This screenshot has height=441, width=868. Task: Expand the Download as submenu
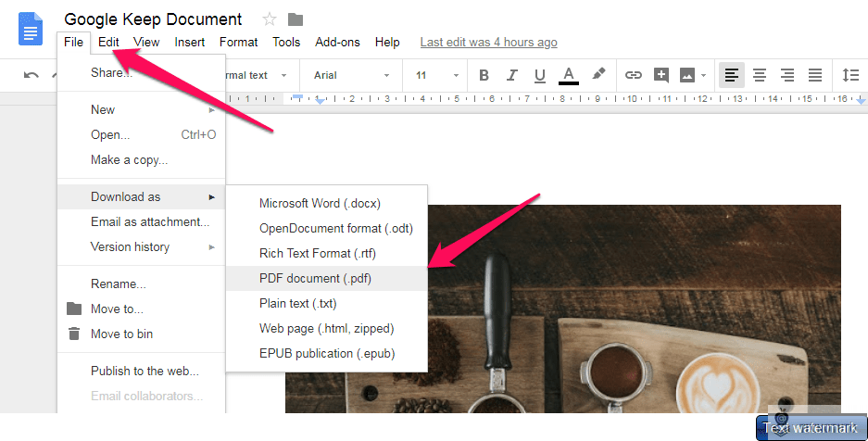pyautogui.click(x=142, y=197)
